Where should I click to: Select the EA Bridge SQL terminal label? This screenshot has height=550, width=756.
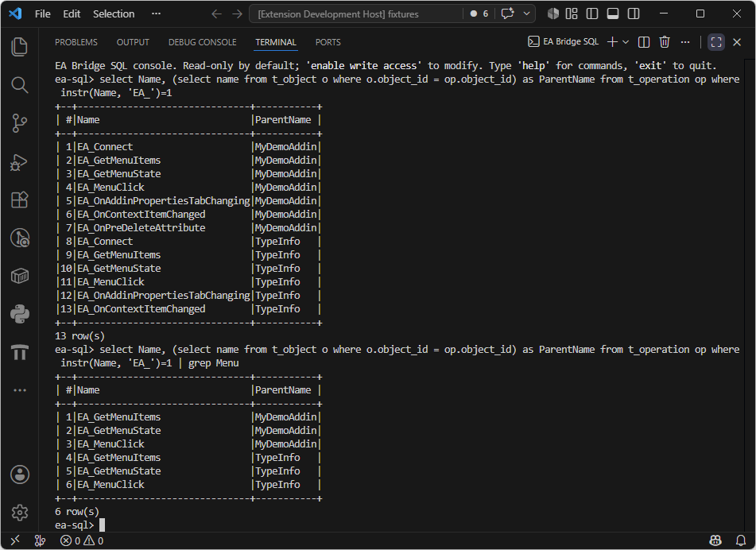pyautogui.click(x=564, y=42)
